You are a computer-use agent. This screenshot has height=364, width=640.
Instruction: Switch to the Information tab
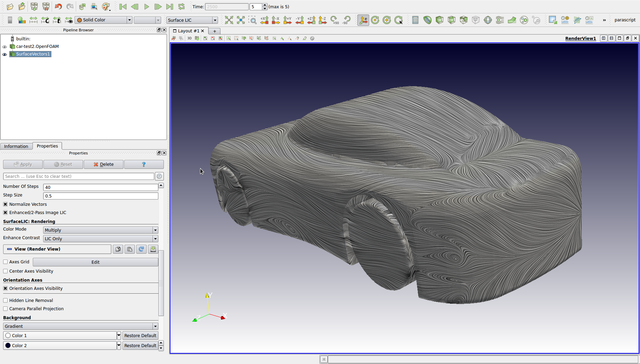(16, 146)
